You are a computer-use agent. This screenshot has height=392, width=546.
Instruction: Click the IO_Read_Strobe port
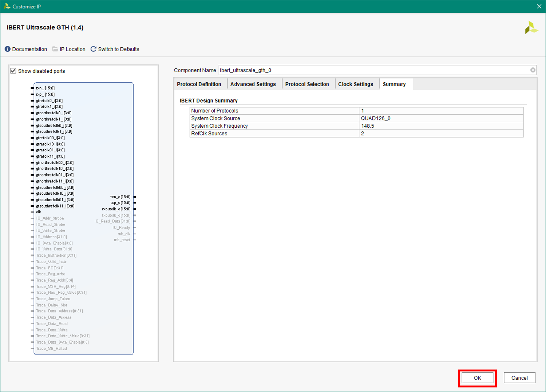click(50, 224)
